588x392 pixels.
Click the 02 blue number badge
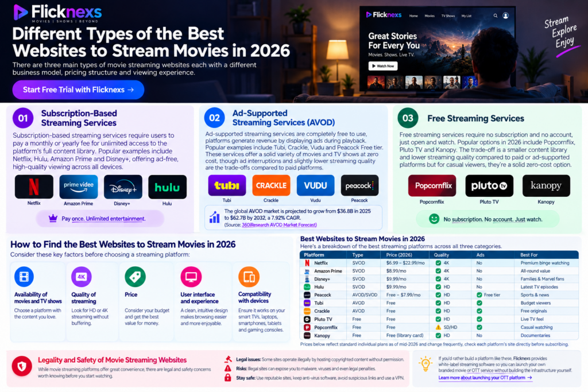coord(215,118)
